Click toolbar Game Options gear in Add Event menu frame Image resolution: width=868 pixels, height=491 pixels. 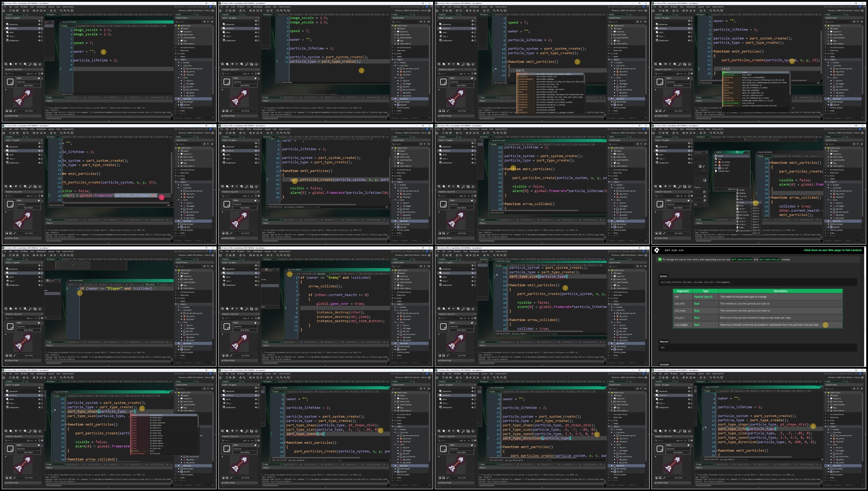coord(701,133)
